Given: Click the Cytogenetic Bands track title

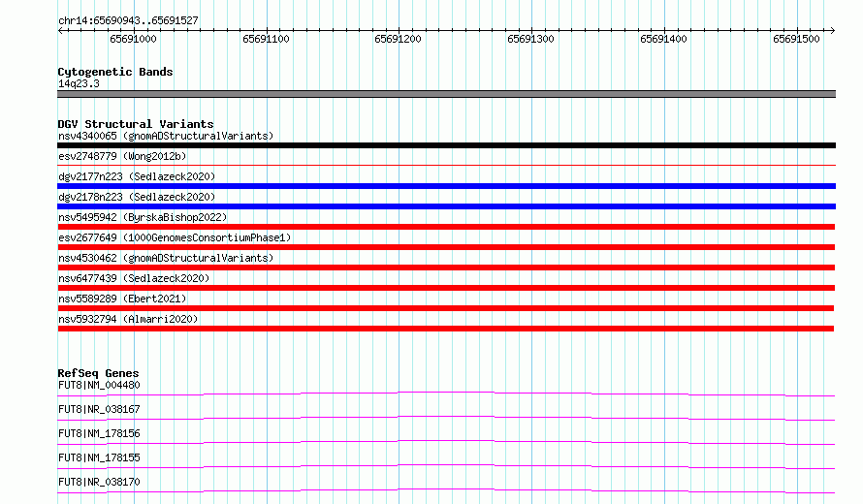Looking at the screenshot, I should [x=115, y=72].
